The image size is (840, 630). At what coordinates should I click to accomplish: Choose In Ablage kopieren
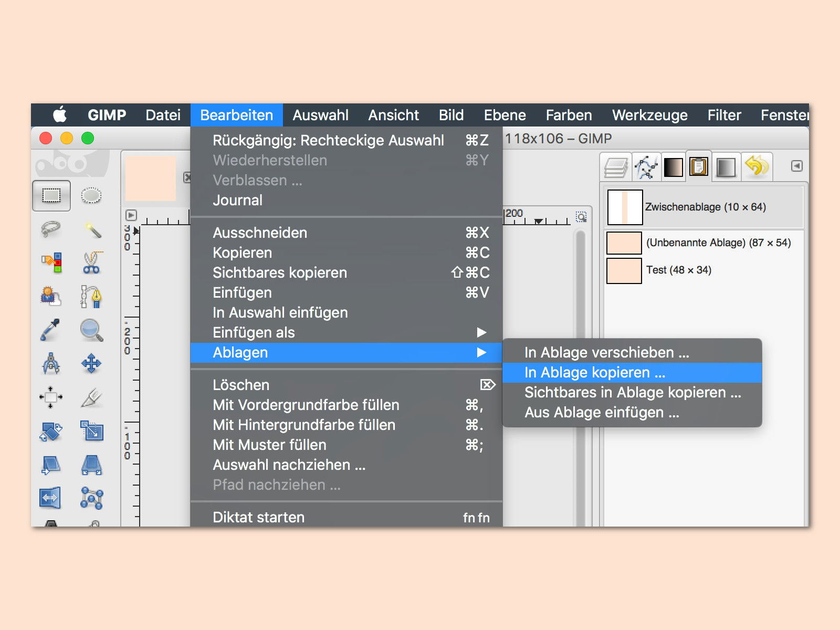click(x=632, y=372)
